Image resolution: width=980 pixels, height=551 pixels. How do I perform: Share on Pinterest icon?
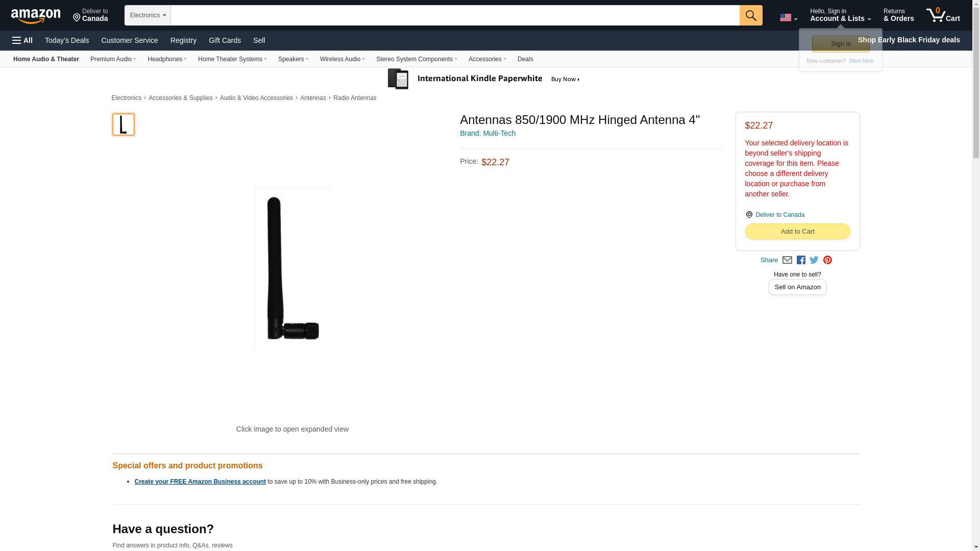(827, 260)
